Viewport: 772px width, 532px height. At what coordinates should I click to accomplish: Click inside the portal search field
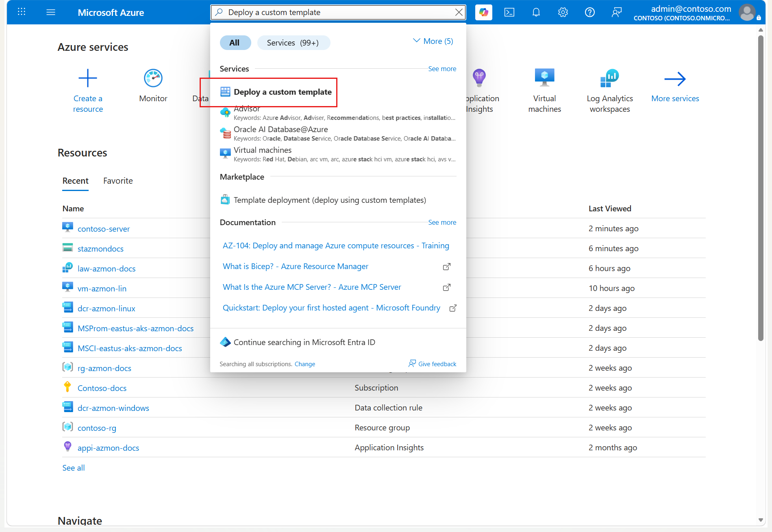[x=338, y=12]
